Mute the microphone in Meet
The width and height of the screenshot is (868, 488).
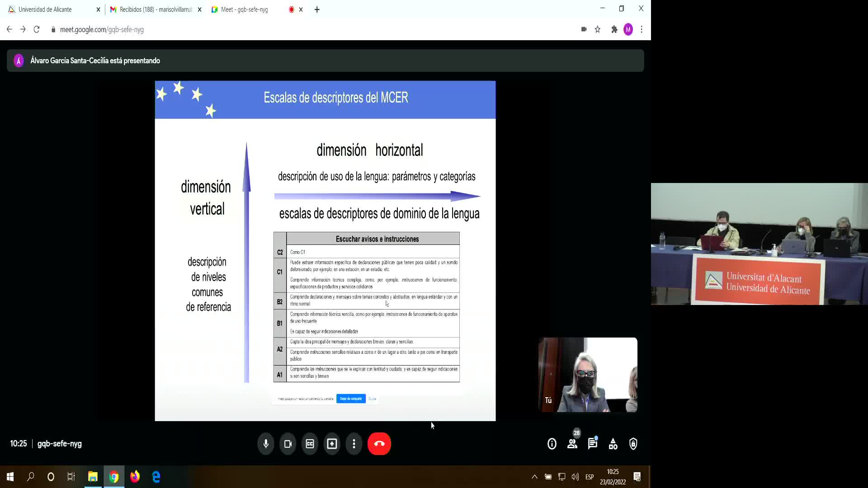(x=266, y=444)
